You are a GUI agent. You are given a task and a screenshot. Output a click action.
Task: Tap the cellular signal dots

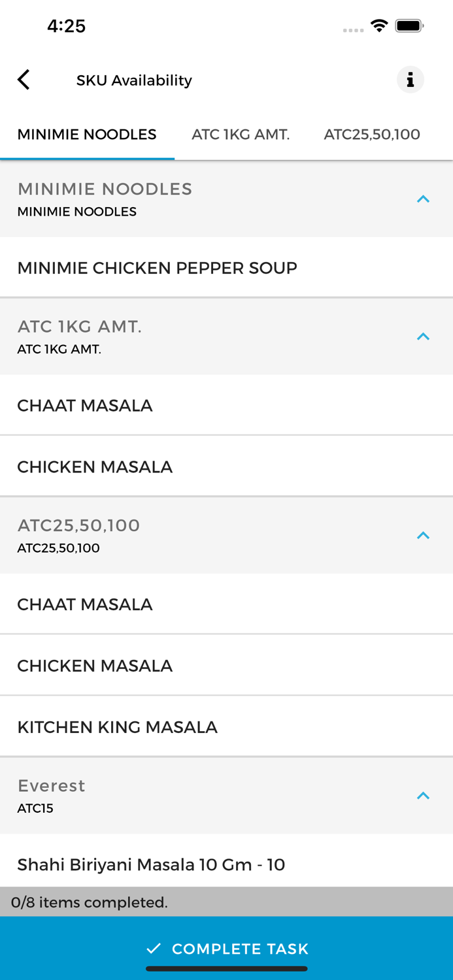[x=353, y=29]
